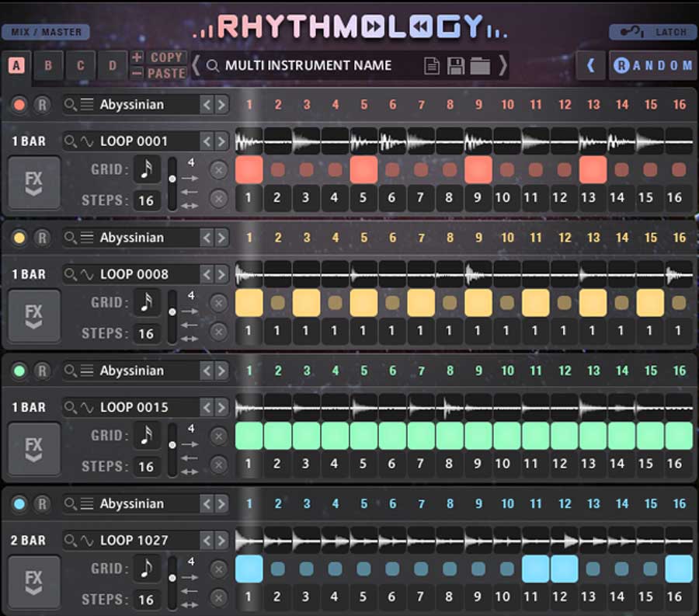
Task: Click search icon beside LOOP 0001
Action: [70, 141]
